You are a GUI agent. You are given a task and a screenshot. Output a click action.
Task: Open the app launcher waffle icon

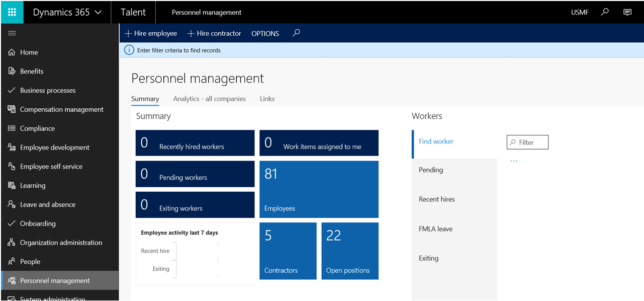tap(12, 12)
